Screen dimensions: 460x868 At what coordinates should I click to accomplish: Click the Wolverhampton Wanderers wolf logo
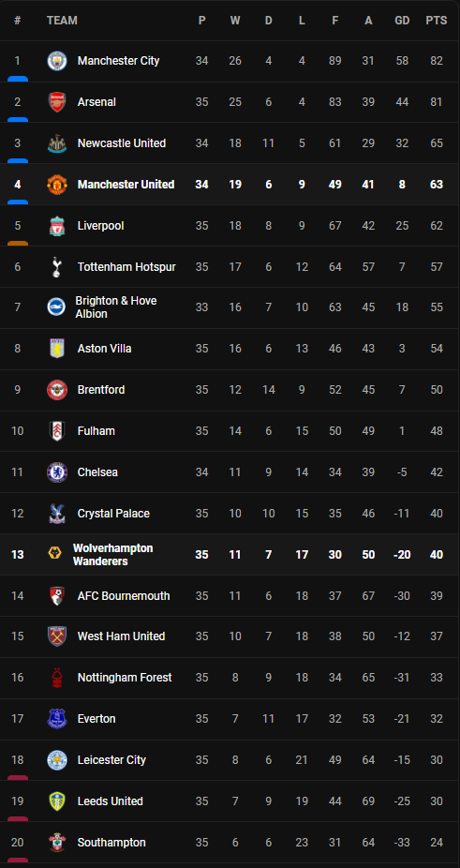[54, 554]
